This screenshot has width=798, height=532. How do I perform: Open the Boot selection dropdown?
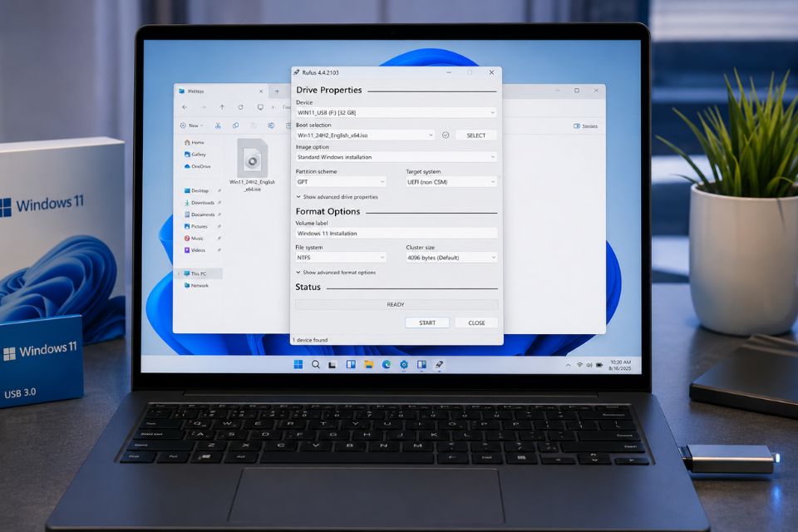point(365,135)
